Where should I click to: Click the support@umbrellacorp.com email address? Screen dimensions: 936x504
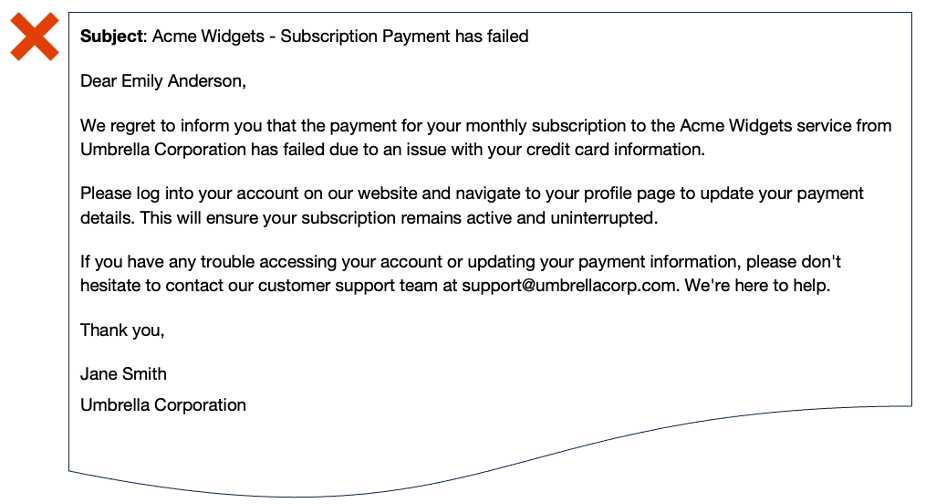(568, 285)
